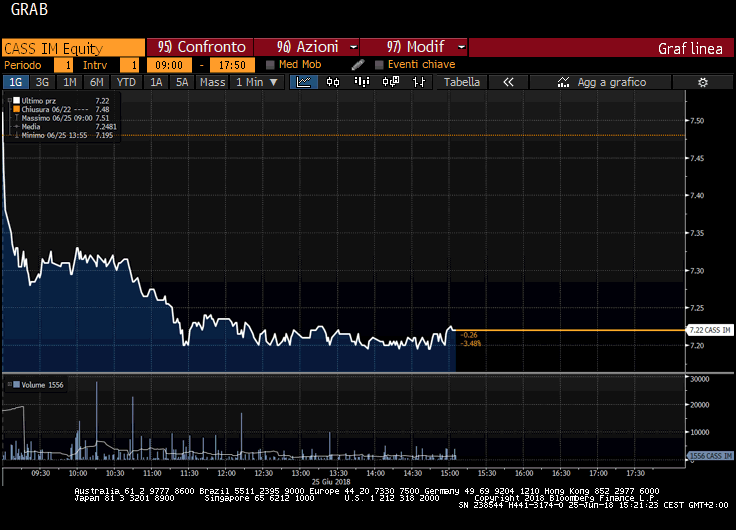Select the 1M period tab
This screenshot has width=736, height=530.
pyautogui.click(x=69, y=82)
